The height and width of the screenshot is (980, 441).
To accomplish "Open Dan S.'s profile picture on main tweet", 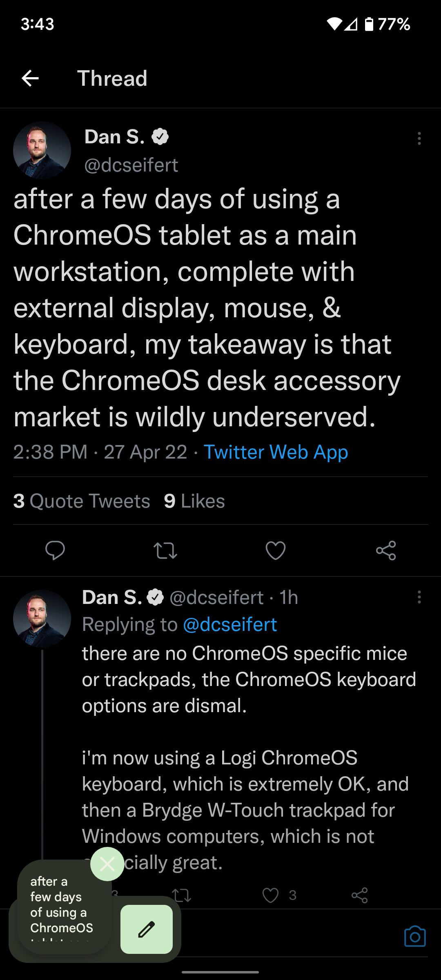I will (x=42, y=150).
